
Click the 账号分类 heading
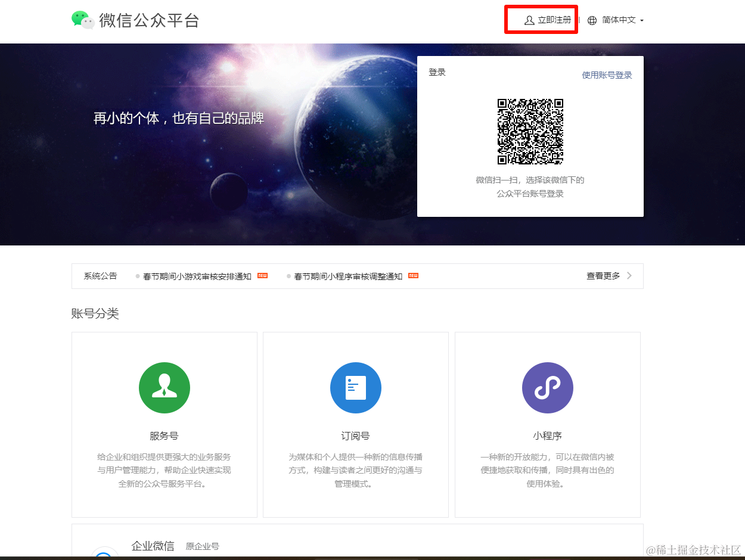(95, 313)
